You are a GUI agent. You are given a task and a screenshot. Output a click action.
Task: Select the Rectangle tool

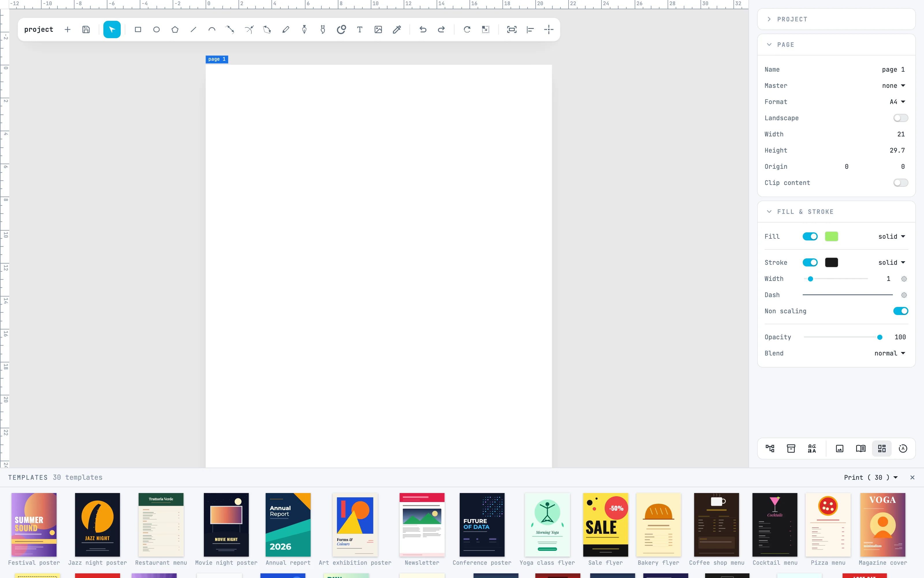click(138, 29)
